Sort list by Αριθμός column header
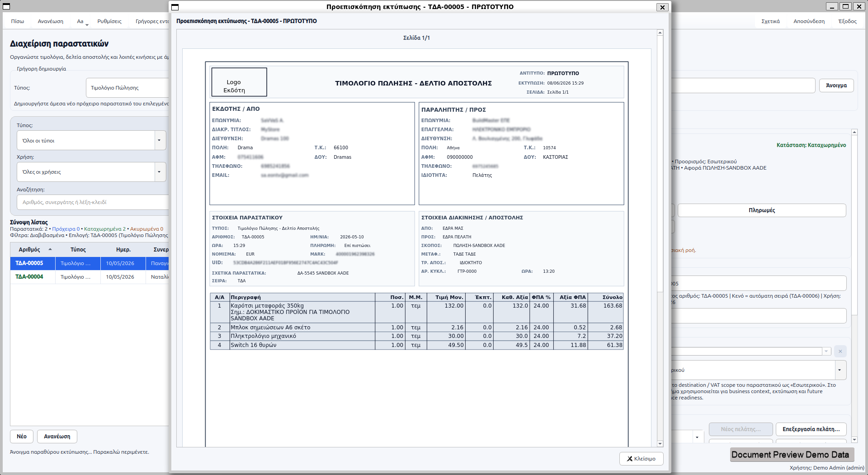The width and height of the screenshot is (868, 475). click(33, 250)
